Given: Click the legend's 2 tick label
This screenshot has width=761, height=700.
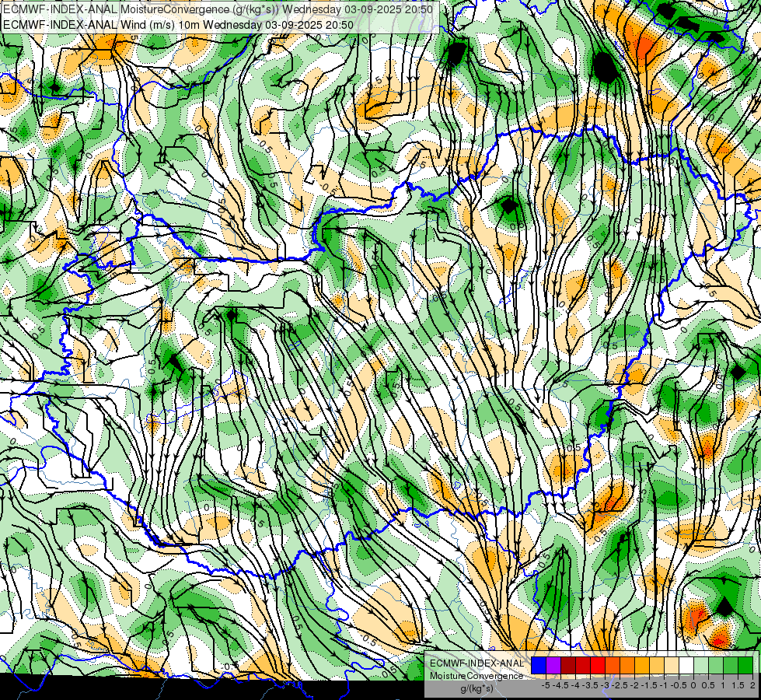Looking at the screenshot, I should click(x=752, y=685).
